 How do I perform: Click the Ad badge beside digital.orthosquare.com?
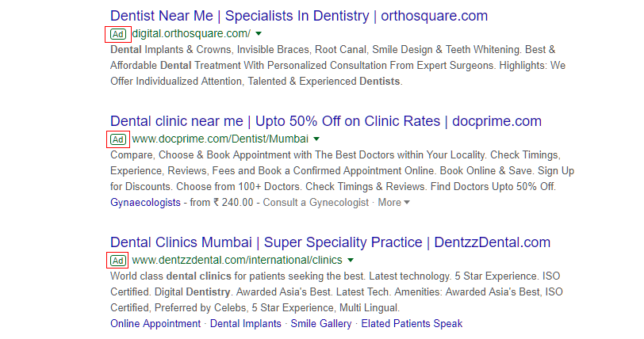click(117, 34)
